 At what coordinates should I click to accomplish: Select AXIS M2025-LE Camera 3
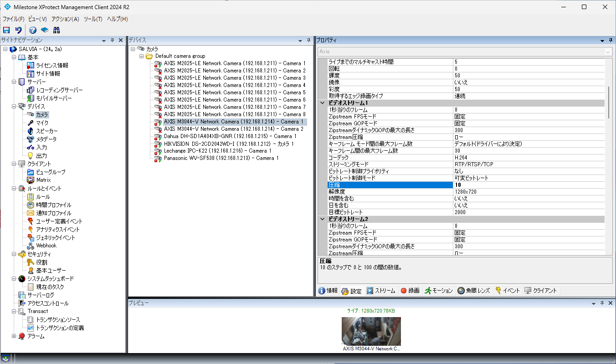coord(235,78)
